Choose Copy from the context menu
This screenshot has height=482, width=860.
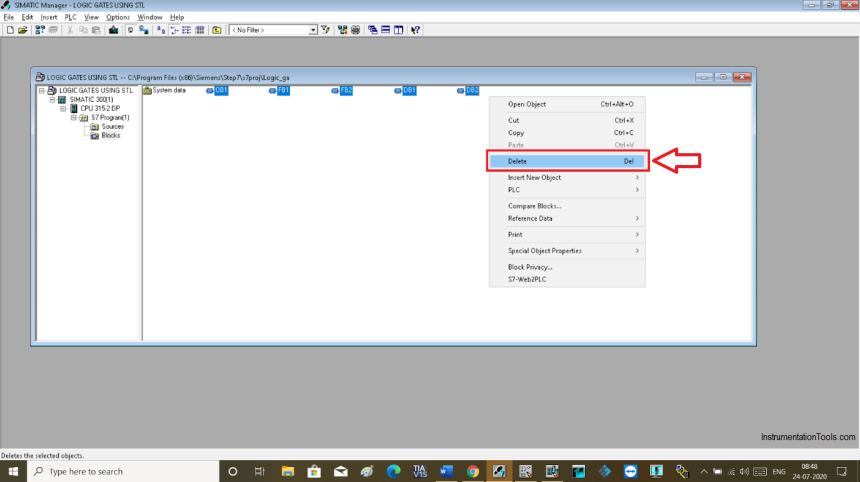click(567, 133)
